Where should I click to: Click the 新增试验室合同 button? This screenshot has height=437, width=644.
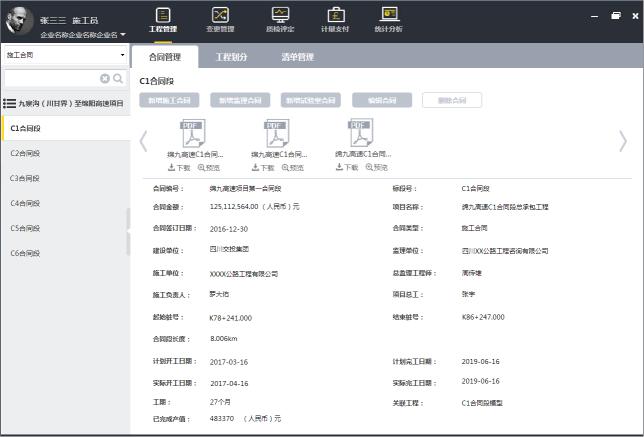[311, 100]
